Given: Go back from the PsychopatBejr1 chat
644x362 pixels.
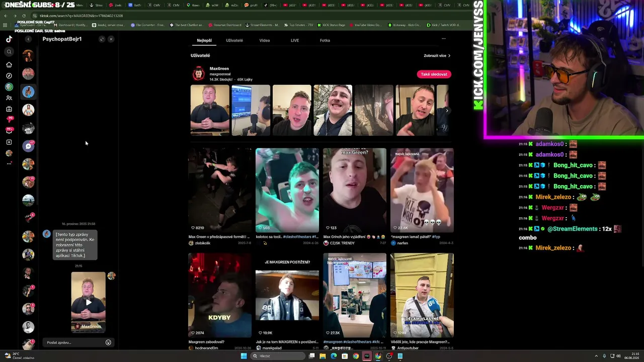Looking at the screenshot, I should click(28, 39).
